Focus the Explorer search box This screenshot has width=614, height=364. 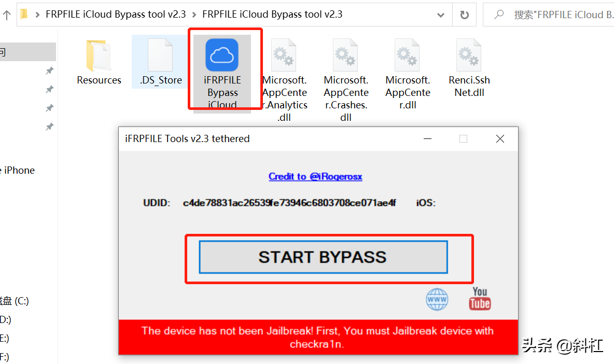pyautogui.click(x=548, y=15)
